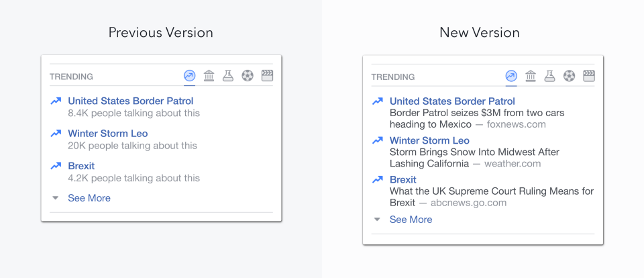Select Science flask icon in New Version panel

[550, 76]
